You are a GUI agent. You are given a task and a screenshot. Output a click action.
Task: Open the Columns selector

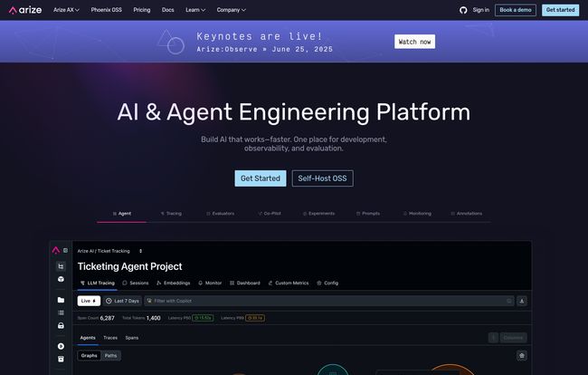513,338
